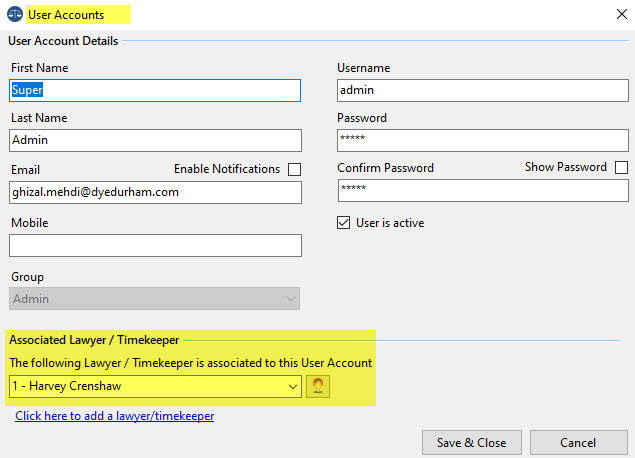Click the Username label

(x=364, y=68)
